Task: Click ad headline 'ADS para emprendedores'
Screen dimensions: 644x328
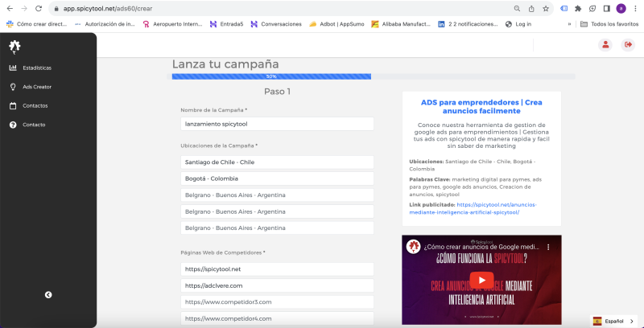Action: click(481, 107)
